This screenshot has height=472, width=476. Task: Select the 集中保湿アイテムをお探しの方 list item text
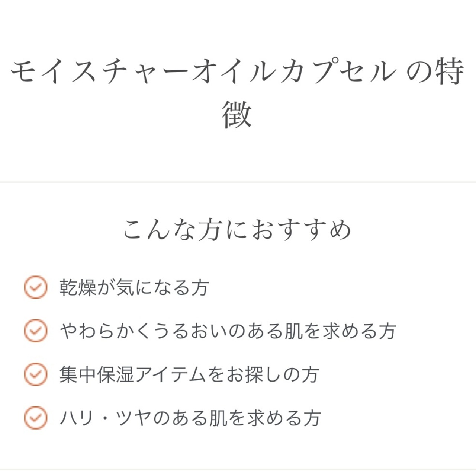(x=189, y=374)
